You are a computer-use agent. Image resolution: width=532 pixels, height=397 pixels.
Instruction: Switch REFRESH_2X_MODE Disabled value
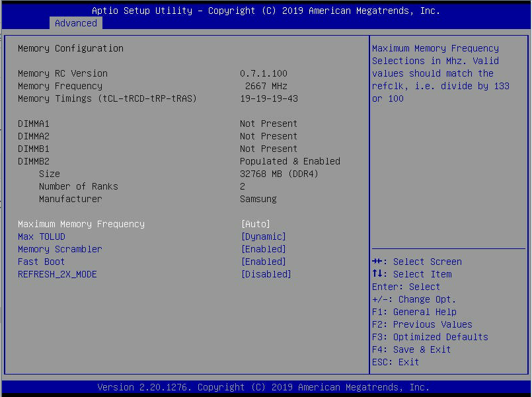coord(266,274)
